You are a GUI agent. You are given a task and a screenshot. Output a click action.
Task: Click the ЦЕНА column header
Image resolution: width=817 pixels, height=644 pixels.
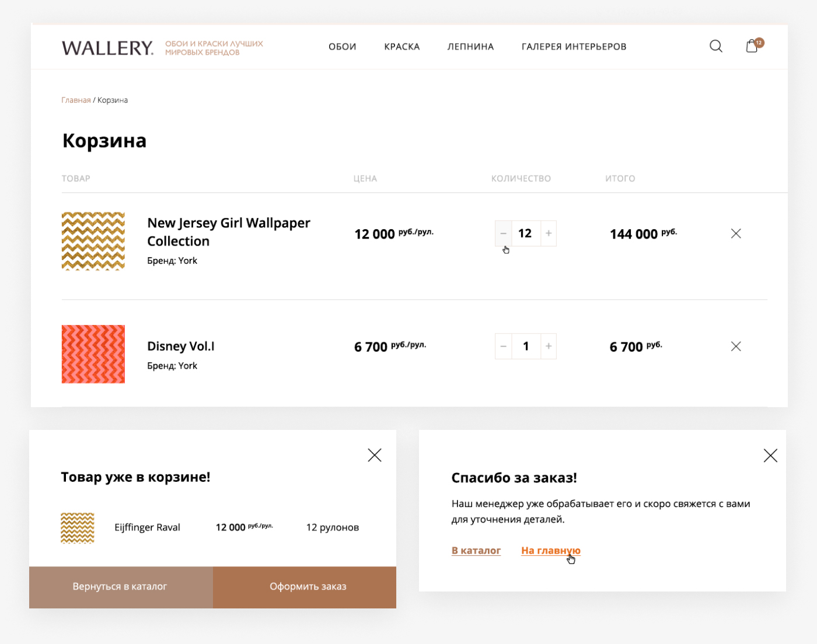click(365, 178)
